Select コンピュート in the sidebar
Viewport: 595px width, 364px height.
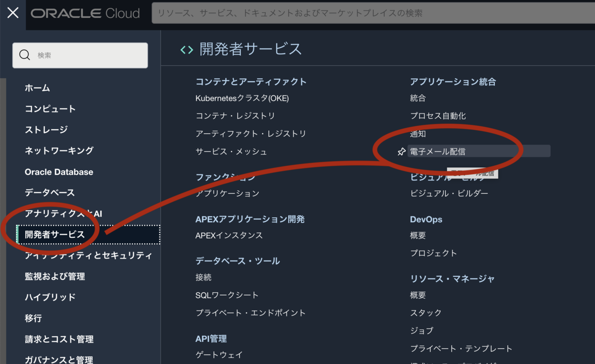pos(50,108)
